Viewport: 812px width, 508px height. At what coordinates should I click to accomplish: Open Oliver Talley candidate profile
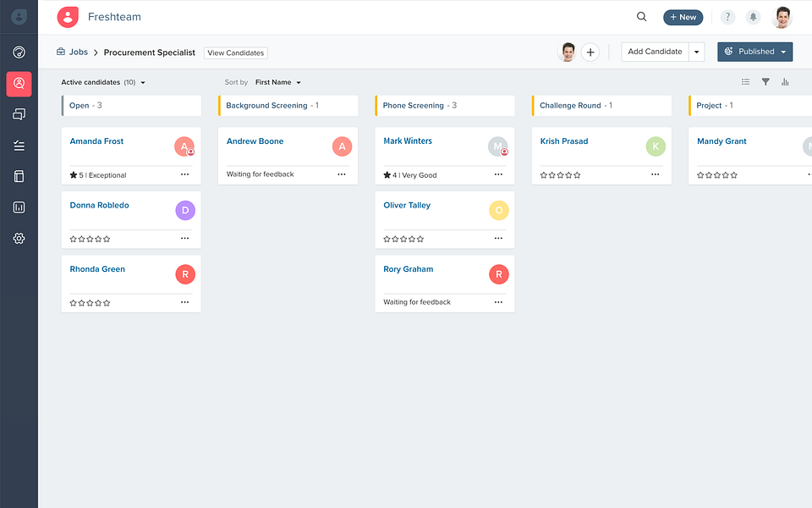point(407,205)
